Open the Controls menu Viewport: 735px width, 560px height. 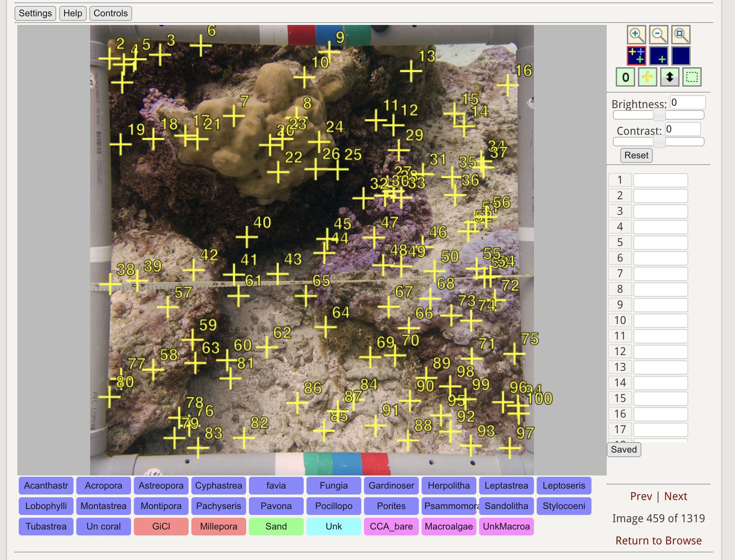coord(110,13)
